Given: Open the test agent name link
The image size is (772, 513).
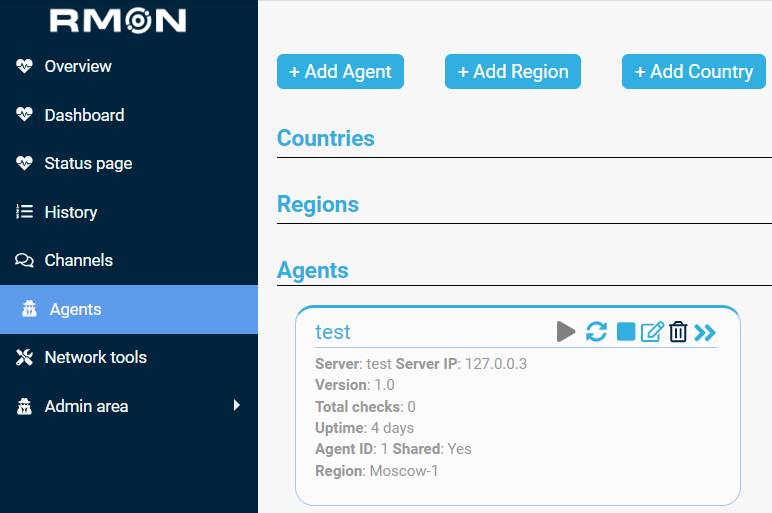Looking at the screenshot, I should 333,332.
